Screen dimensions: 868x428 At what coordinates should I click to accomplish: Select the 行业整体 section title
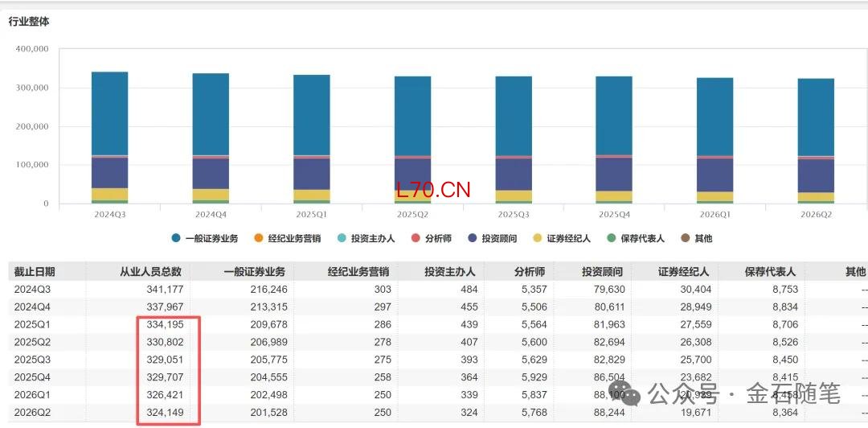[29, 22]
